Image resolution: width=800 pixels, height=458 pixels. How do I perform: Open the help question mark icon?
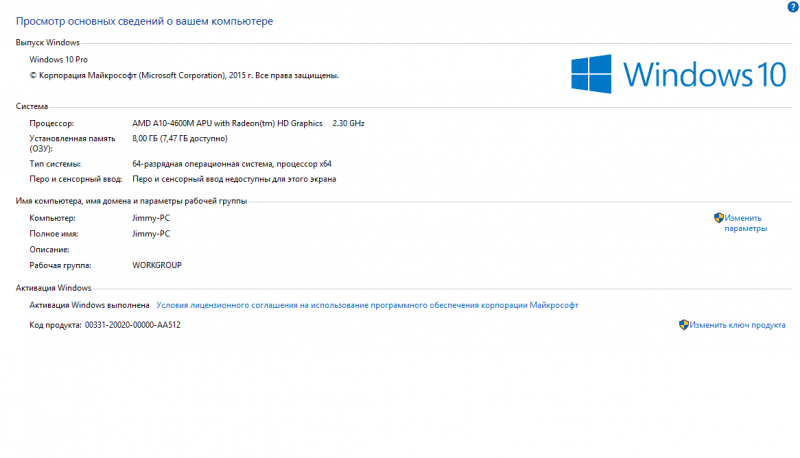[x=793, y=7]
